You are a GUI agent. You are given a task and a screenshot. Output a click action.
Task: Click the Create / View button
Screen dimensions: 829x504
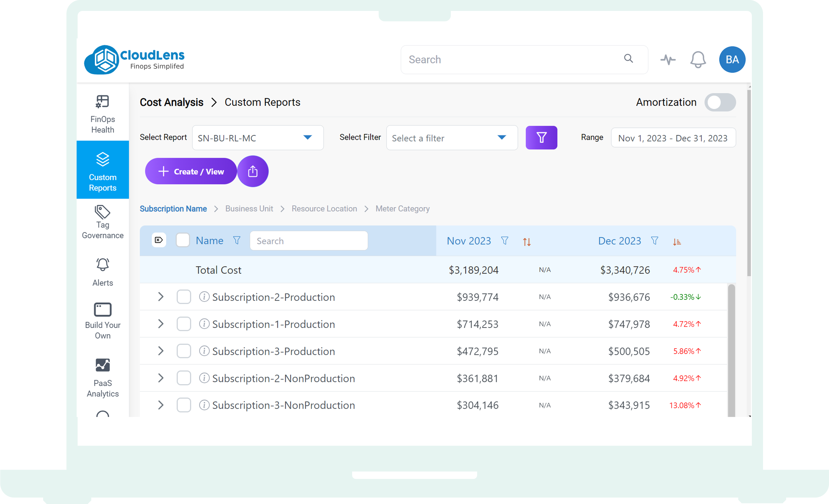(x=190, y=171)
